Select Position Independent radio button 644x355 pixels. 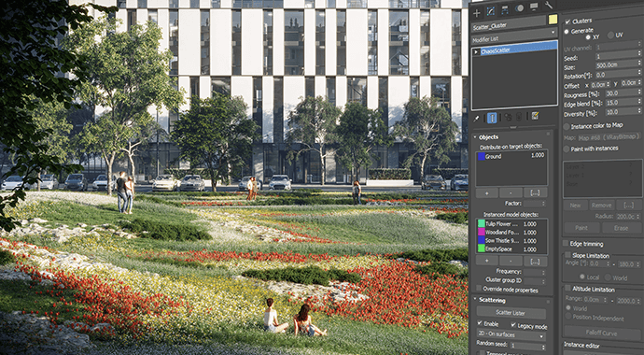click(568, 316)
